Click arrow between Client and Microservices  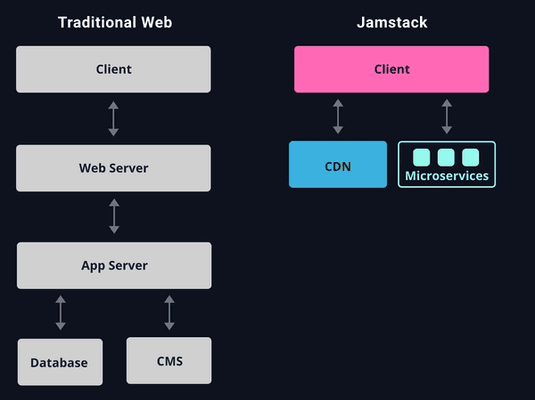[x=447, y=116]
